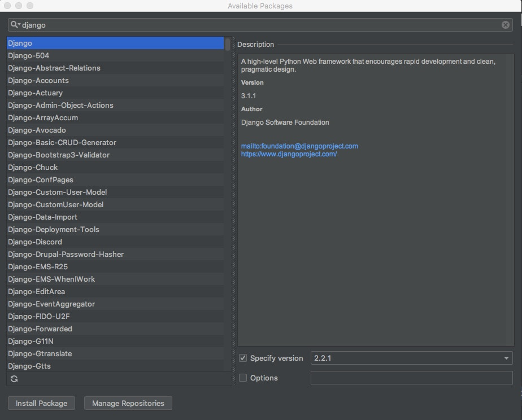522x420 pixels.
Task: Pick Django-Discord from the list
Action: [x=115, y=242]
